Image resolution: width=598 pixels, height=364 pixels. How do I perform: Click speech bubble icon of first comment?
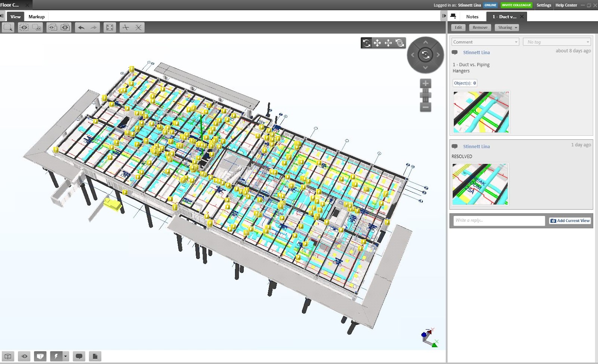(x=454, y=52)
